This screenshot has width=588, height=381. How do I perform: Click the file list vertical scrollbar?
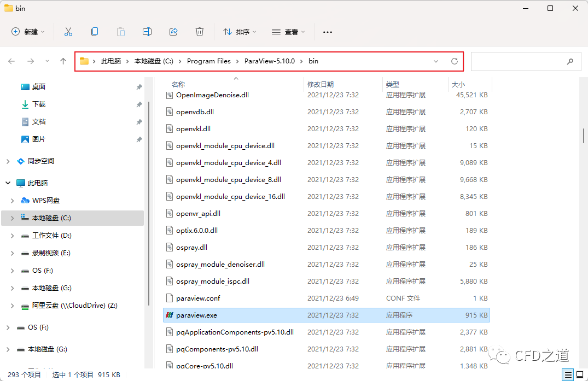click(584, 135)
